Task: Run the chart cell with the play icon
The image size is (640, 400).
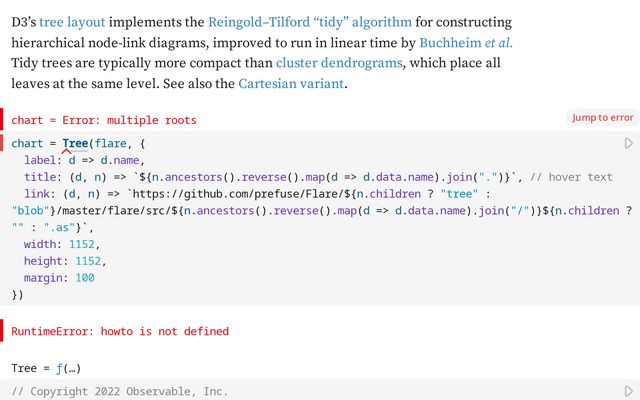Action: 629,144
